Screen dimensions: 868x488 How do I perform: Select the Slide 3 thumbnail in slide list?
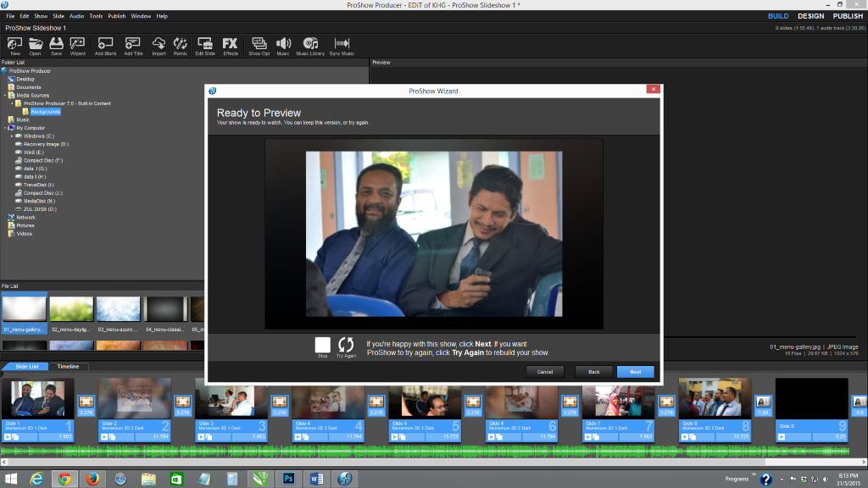pyautogui.click(x=231, y=398)
